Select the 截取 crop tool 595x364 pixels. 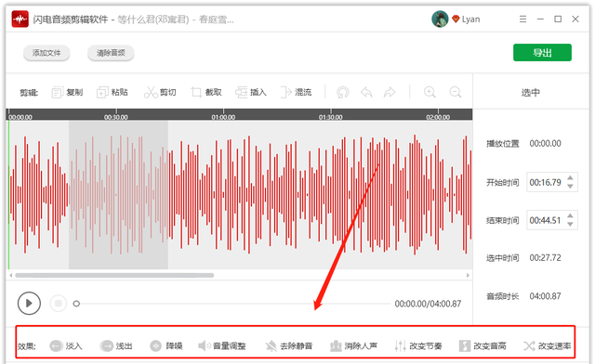point(206,92)
